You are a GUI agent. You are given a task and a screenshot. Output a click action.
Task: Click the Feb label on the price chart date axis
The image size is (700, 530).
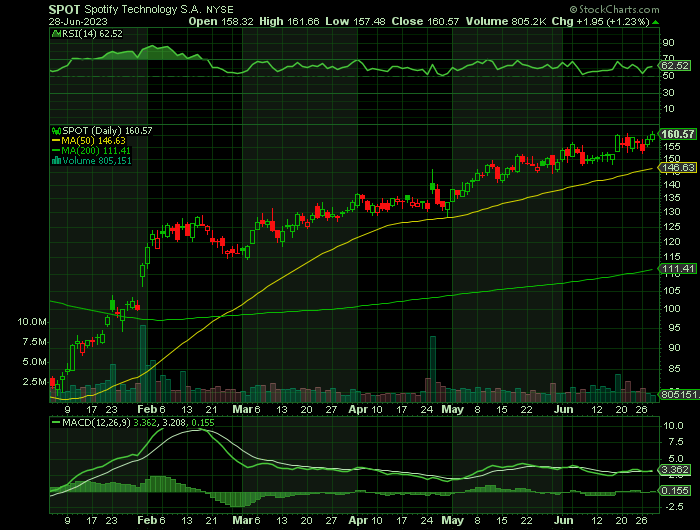pyautogui.click(x=147, y=409)
